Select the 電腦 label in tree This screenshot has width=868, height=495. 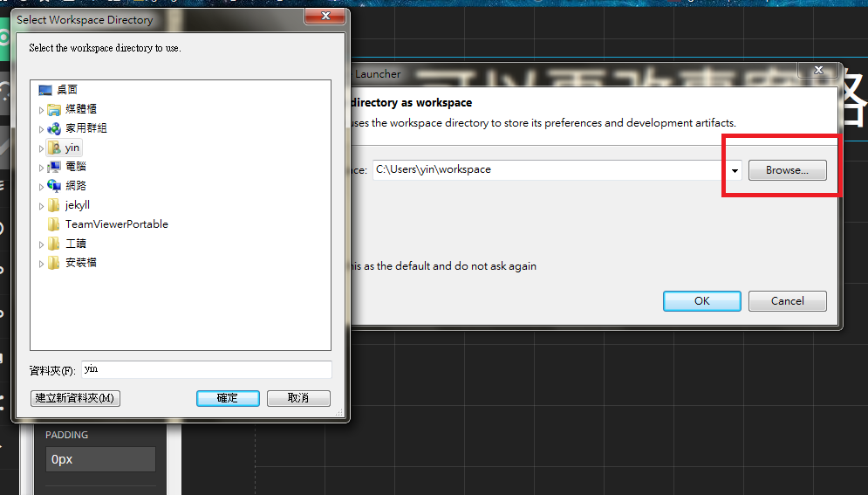click(76, 167)
